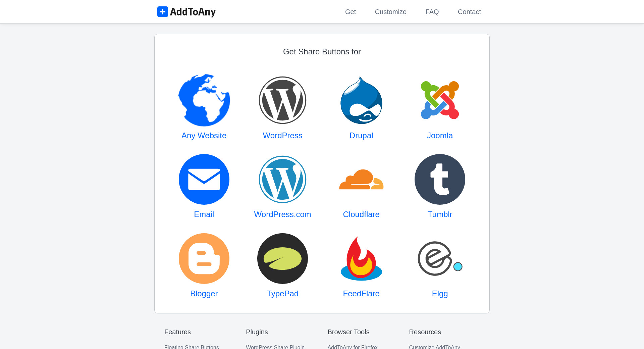Click the orange Blogger icon
The height and width of the screenshot is (349, 644).
tap(204, 258)
